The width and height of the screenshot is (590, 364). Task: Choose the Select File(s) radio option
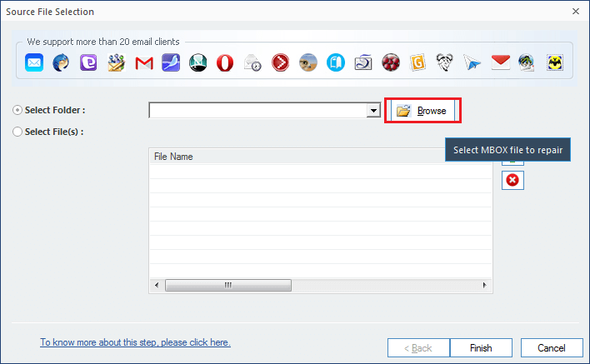(x=17, y=132)
